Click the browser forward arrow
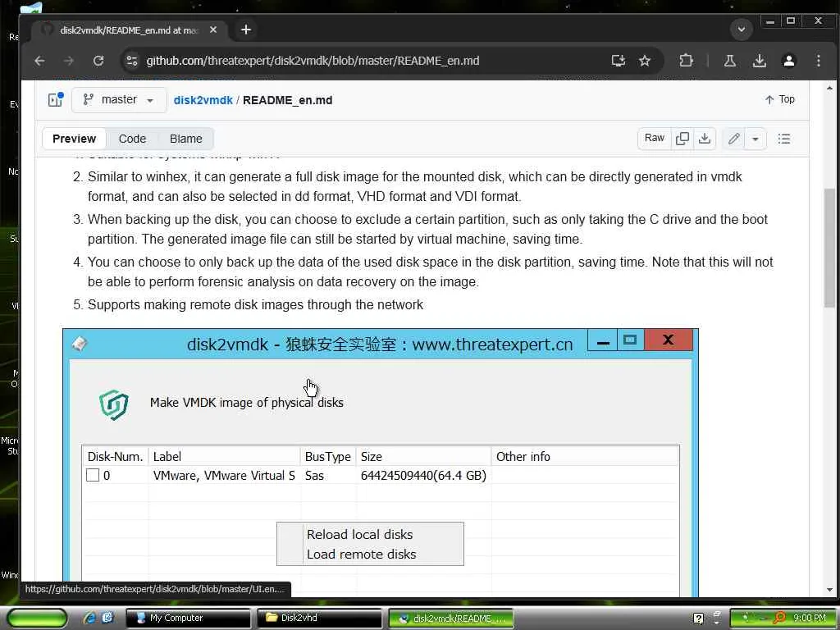The height and width of the screenshot is (630, 840). coord(69,61)
